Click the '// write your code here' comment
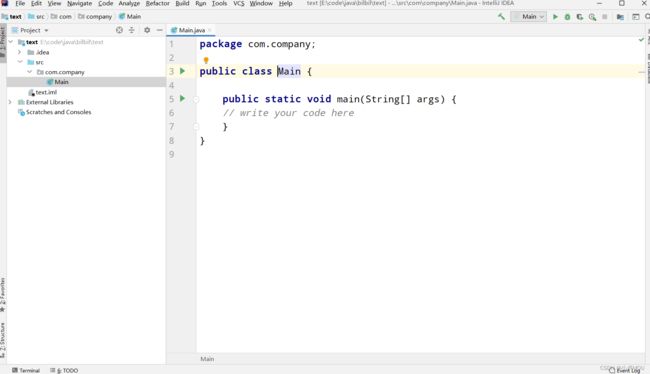The width and height of the screenshot is (650, 374). pyautogui.click(x=289, y=113)
